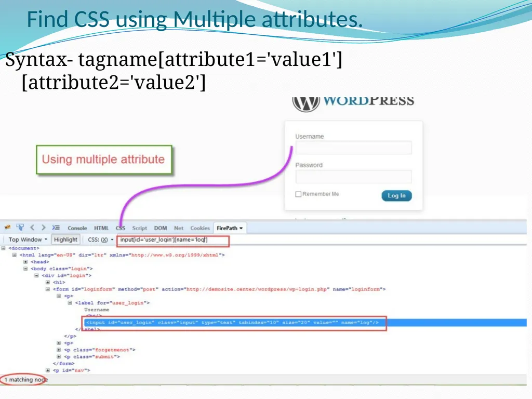Go back with the left arrow icon
This screenshot has width=532, height=399.
[x=32, y=228]
